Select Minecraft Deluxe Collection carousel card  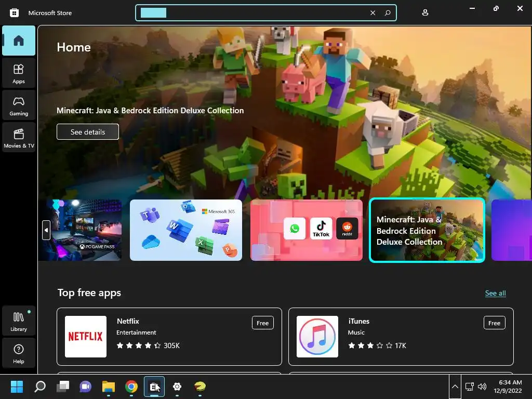pyautogui.click(x=427, y=230)
